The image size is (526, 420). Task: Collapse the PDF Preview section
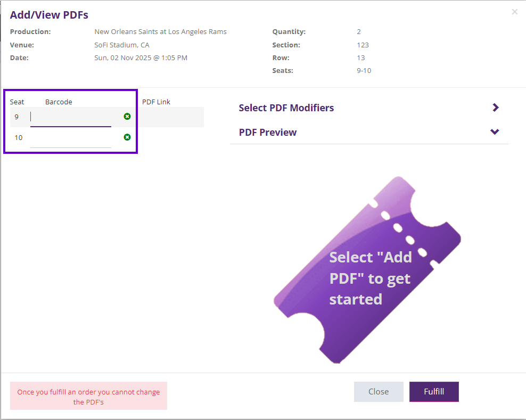268,132
